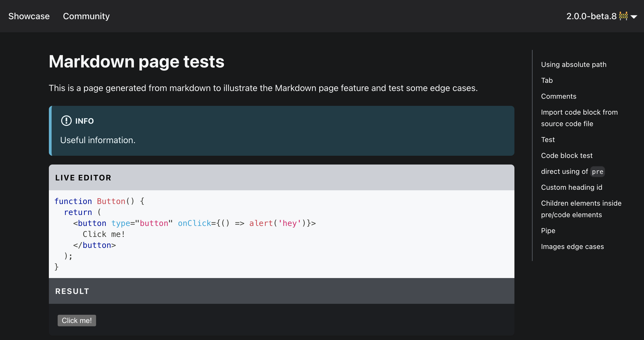The width and height of the screenshot is (644, 340).
Task: Click the Markdown page tests heading
Action: coord(136,61)
